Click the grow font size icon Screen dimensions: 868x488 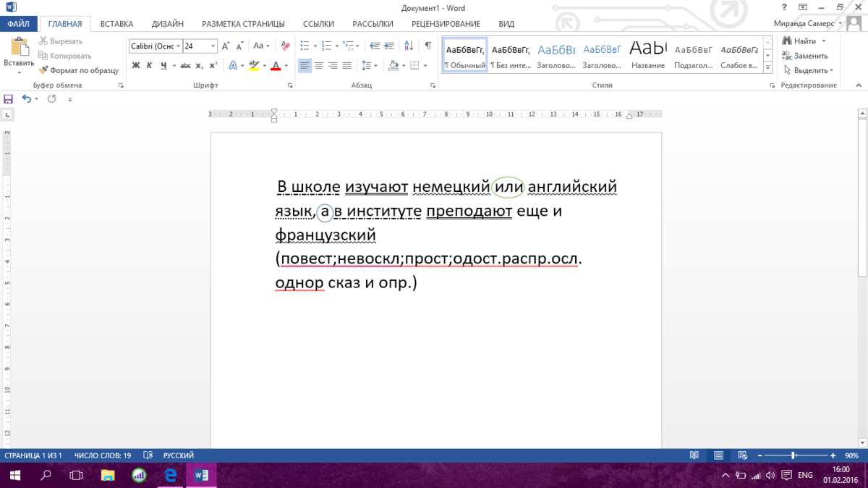226,46
